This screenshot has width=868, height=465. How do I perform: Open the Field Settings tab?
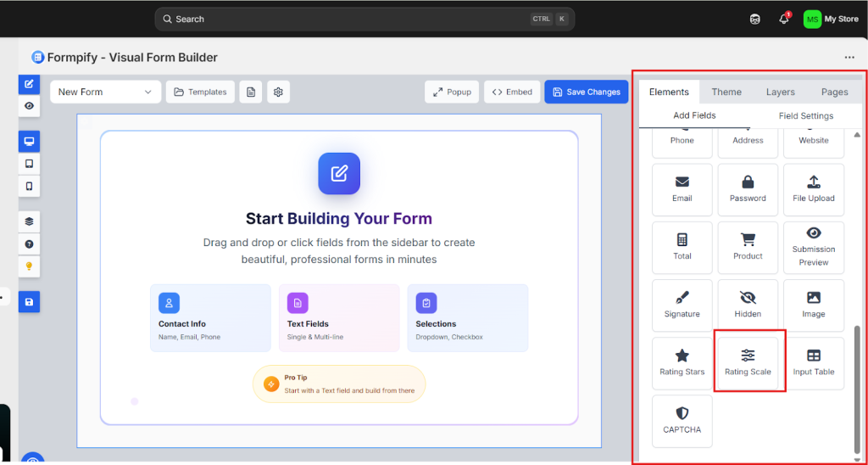pos(805,115)
